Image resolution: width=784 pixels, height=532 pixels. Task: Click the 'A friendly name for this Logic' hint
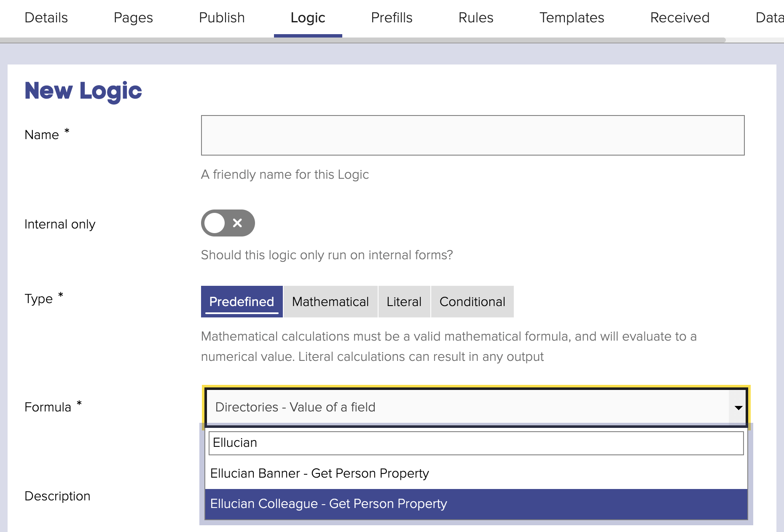(x=285, y=175)
